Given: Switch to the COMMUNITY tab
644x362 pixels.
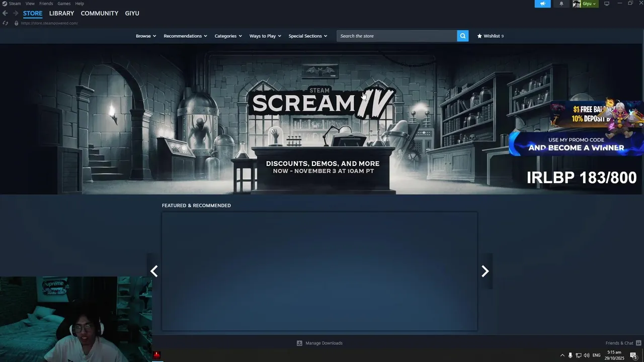Looking at the screenshot, I should (100, 13).
